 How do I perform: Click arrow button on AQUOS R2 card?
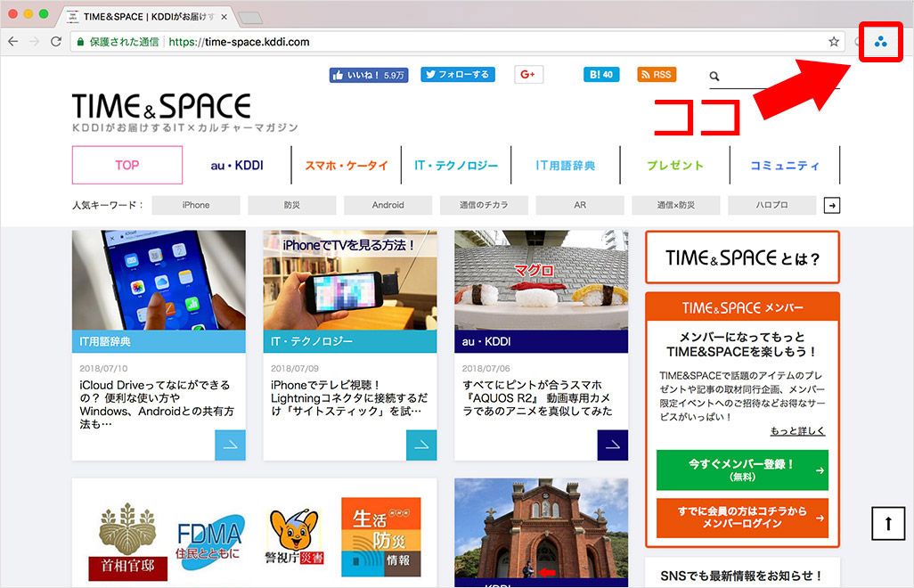613,445
